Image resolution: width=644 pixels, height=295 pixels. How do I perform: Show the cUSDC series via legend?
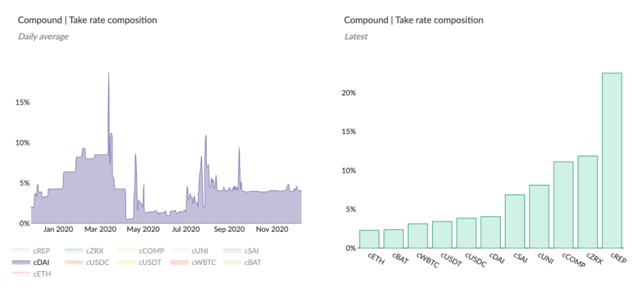pos(87,262)
